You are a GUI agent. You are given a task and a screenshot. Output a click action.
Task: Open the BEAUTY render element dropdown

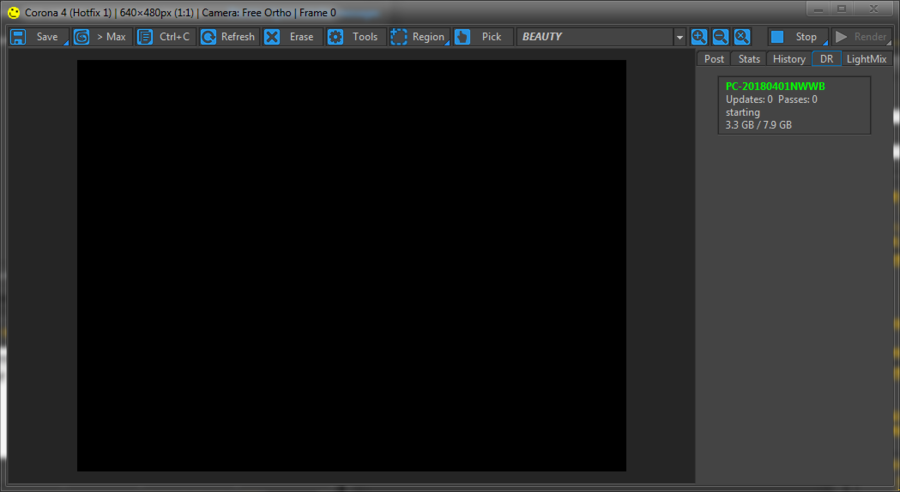[601, 37]
